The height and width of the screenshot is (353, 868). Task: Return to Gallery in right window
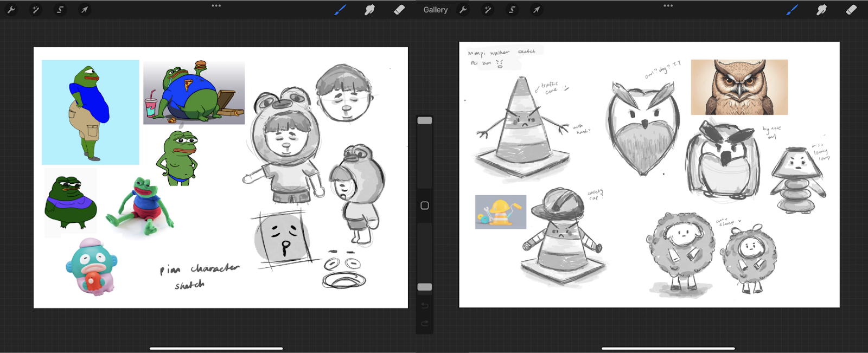coord(436,10)
